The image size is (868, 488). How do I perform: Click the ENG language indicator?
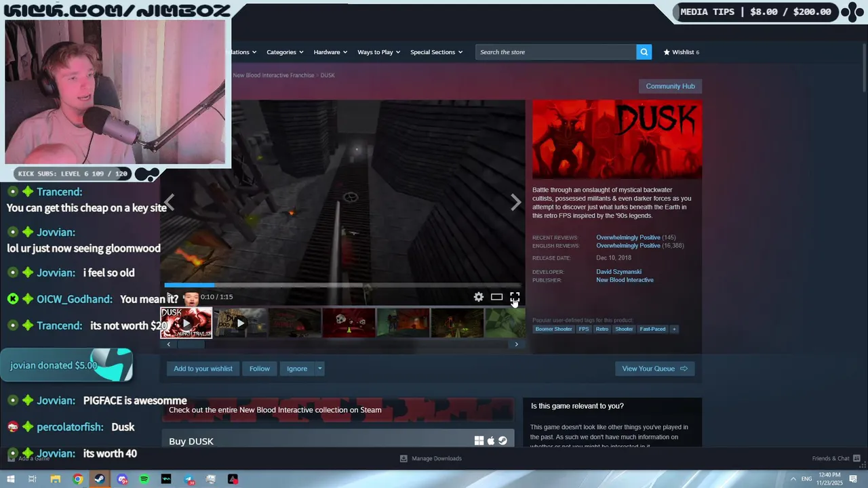click(806, 479)
